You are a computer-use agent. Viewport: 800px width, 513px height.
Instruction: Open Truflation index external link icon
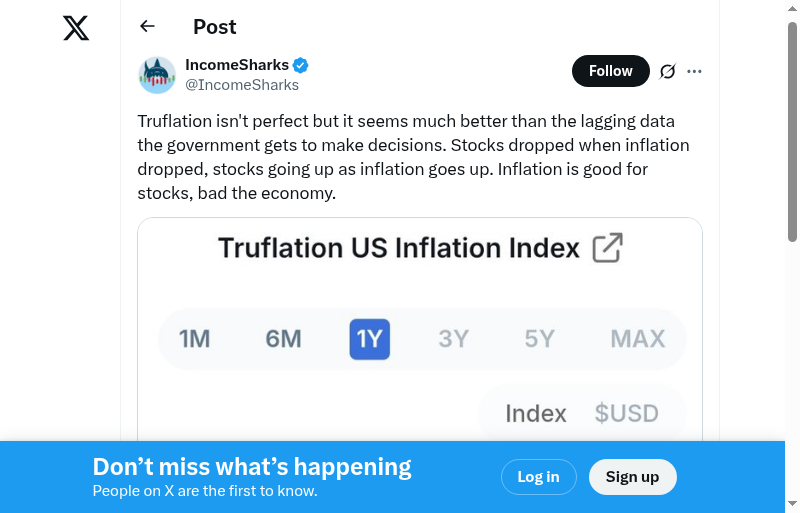click(607, 248)
